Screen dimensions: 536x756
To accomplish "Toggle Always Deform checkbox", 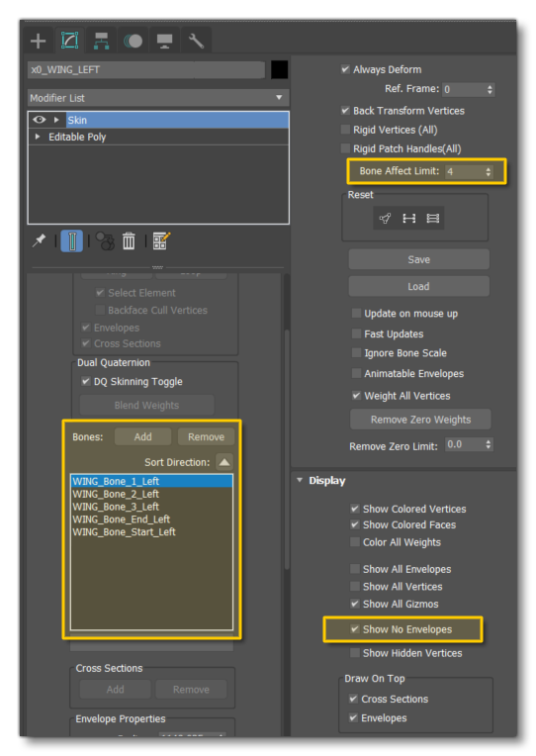I will (345, 69).
